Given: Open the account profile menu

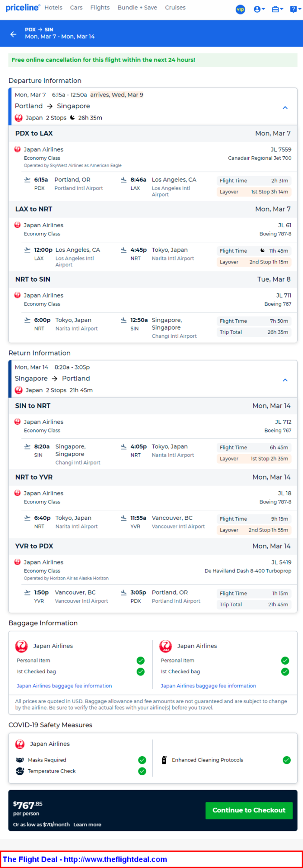Looking at the screenshot, I should coord(259,9).
